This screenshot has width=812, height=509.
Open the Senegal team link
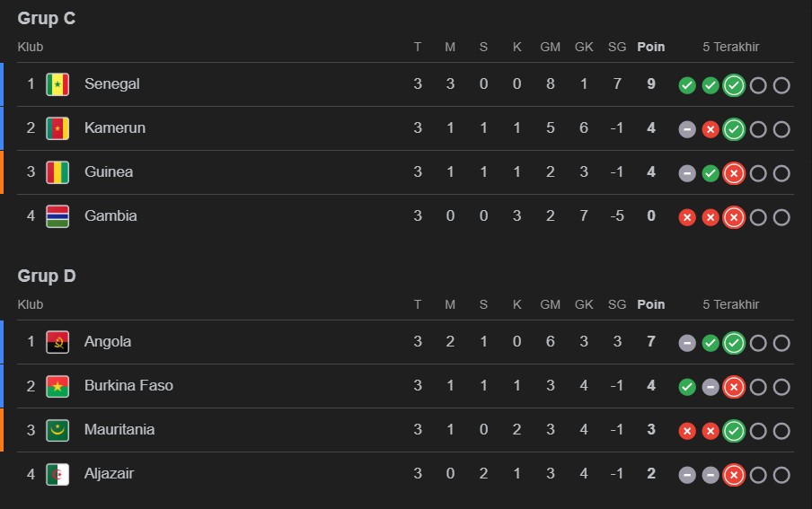(x=112, y=83)
